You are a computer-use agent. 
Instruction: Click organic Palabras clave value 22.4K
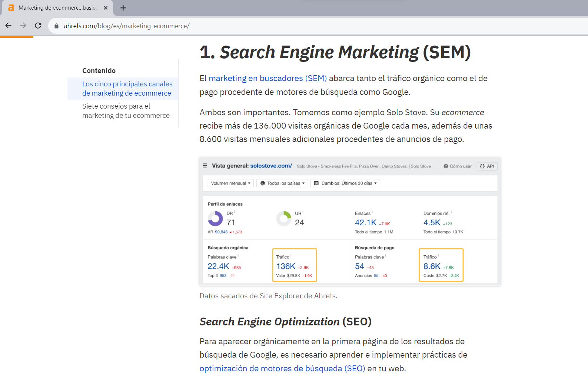(x=218, y=266)
